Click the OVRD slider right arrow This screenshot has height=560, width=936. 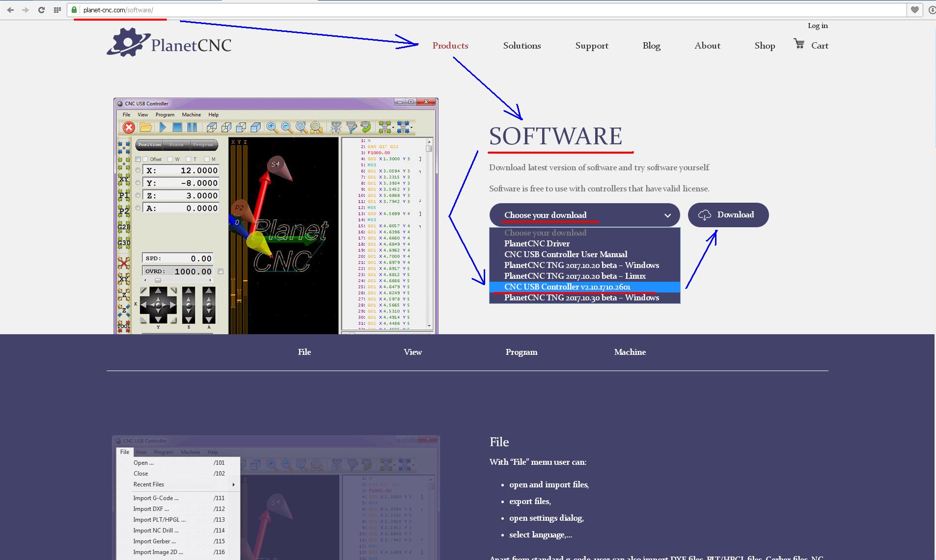[211, 280]
